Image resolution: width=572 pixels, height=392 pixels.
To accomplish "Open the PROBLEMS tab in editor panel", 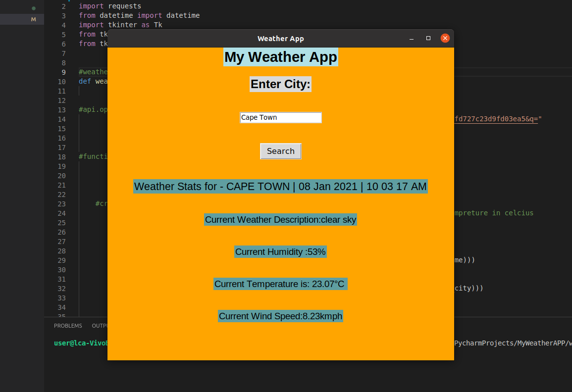I will (68, 326).
